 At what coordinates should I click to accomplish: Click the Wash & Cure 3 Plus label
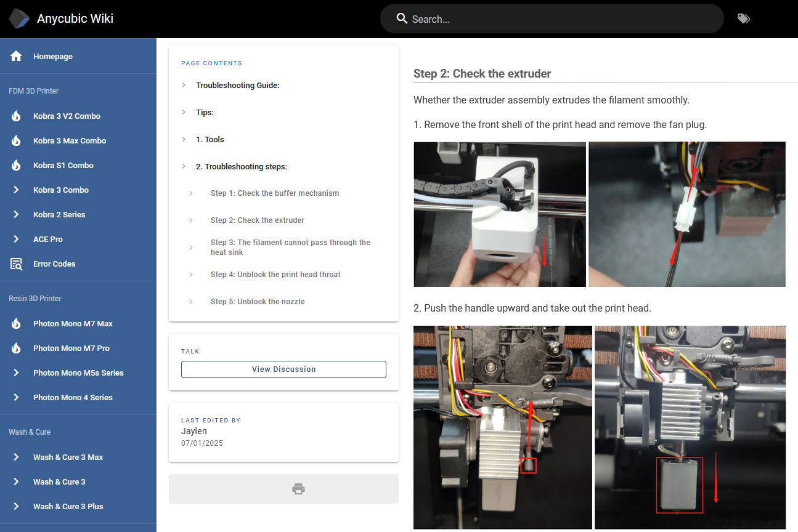[x=68, y=506]
